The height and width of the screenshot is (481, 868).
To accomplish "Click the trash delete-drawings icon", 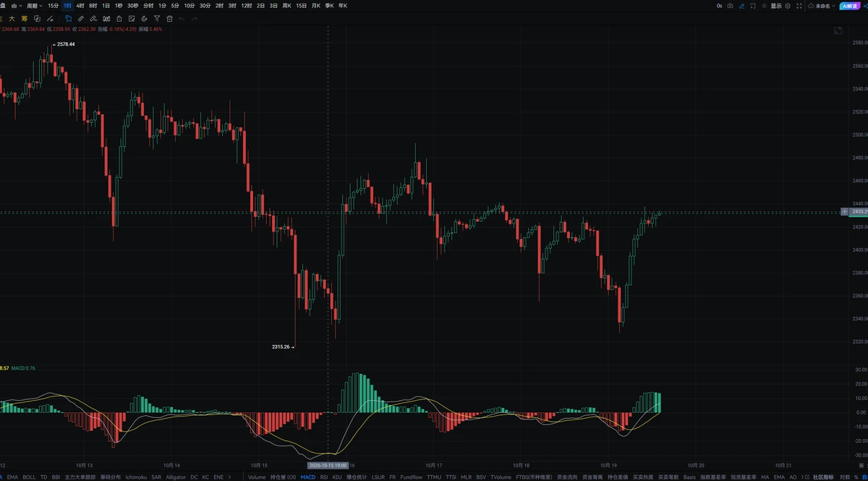I will pos(169,18).
